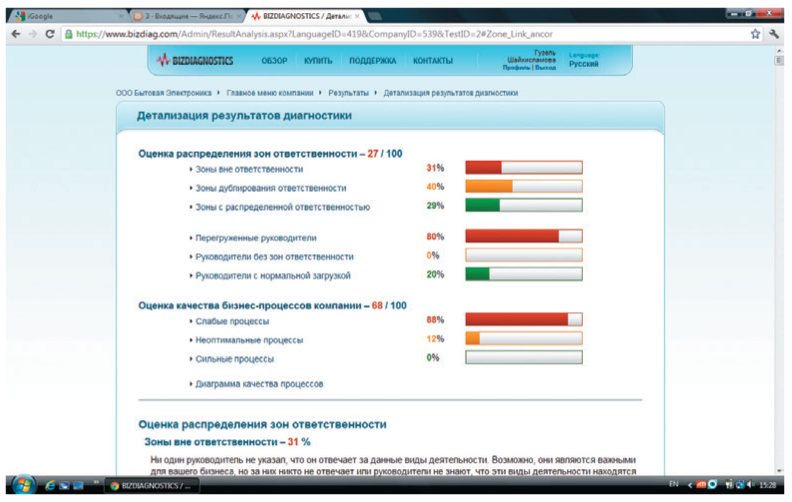Open the ОБЗОР menu item
Viewport: 792px width, 502px height.
(274, 61)
